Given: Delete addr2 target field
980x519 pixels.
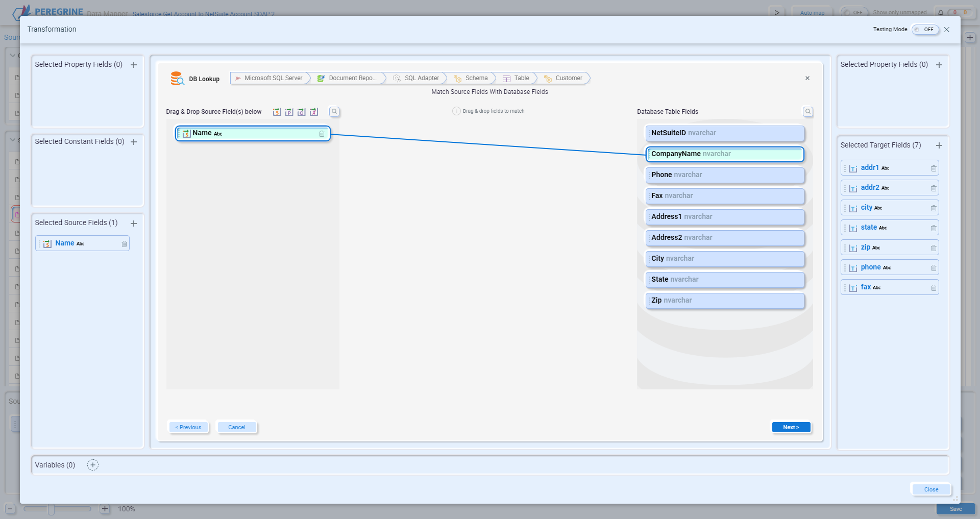Looking at the screenshot, I should coord(934,188).
